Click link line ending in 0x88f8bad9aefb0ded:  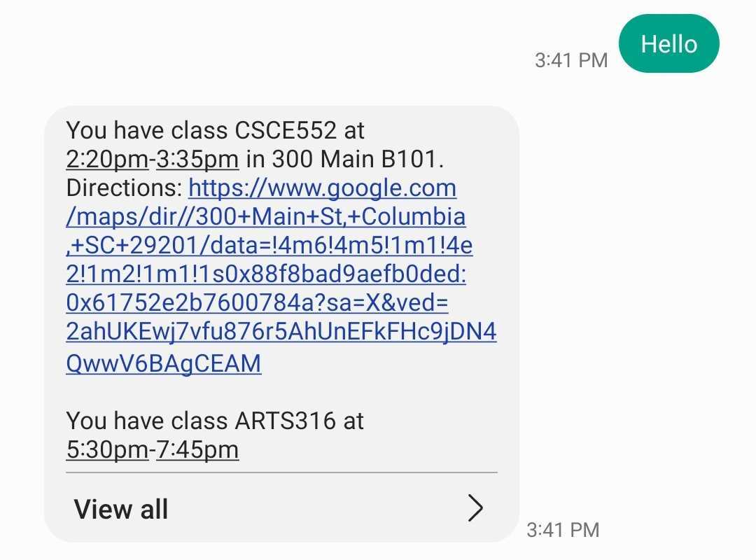click(x=266, y=274)
